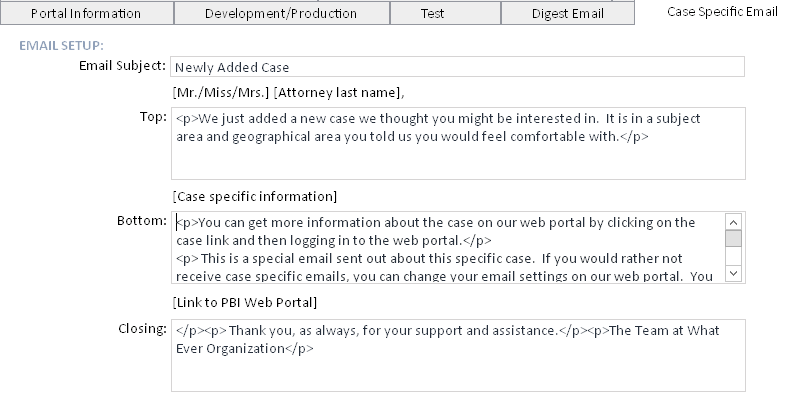Click the "Email Subject:" label
The height and width of the screenshot is (405, 810).
pyautogui.click(x=122, y=67)
